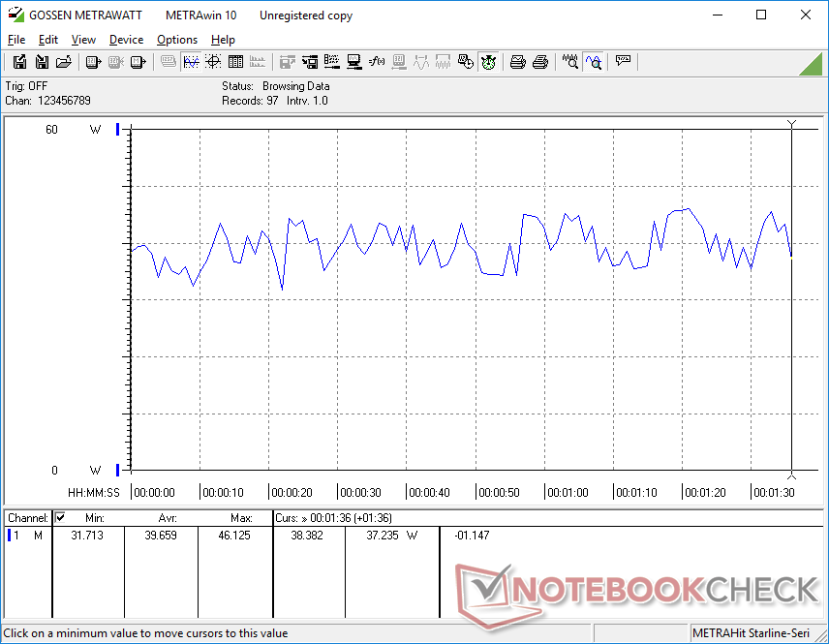This screenshot has width=829, height=644.
Task: Open the File menu
Action: [x=16, y=40]
